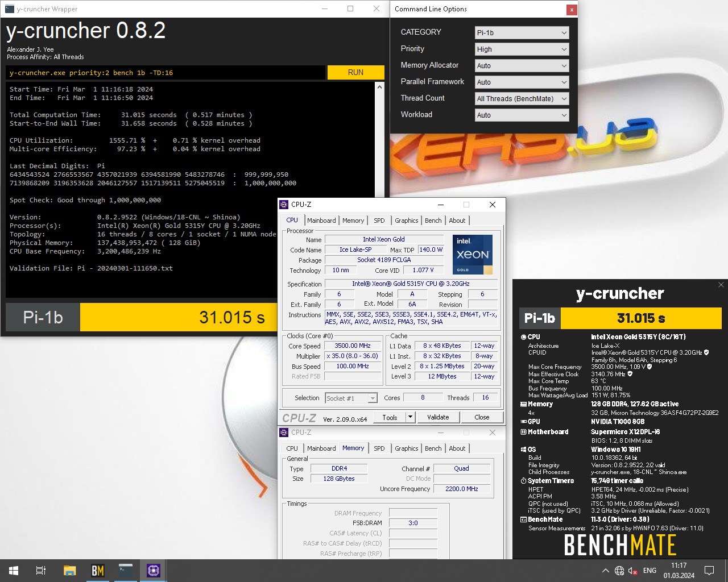This screenshot has width=728, height=582.
Task: Open File Explorer from the taskbar
Action: pyautogui.click(x=69, y=571)
